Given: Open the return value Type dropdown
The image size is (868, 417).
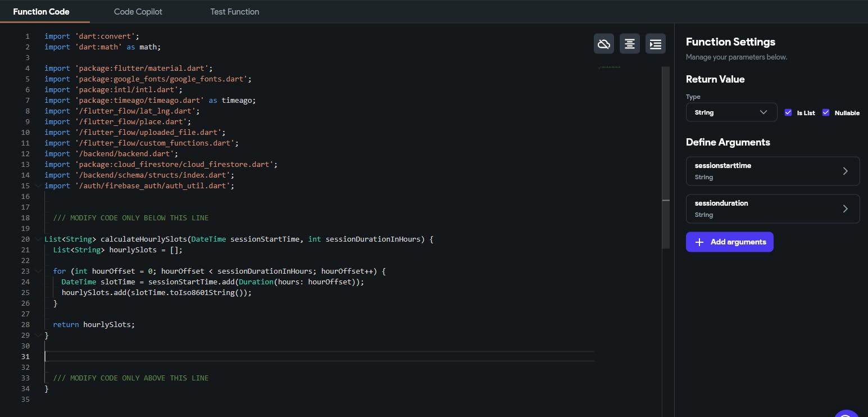Looking at the screenshot, I should click(731, 112).
